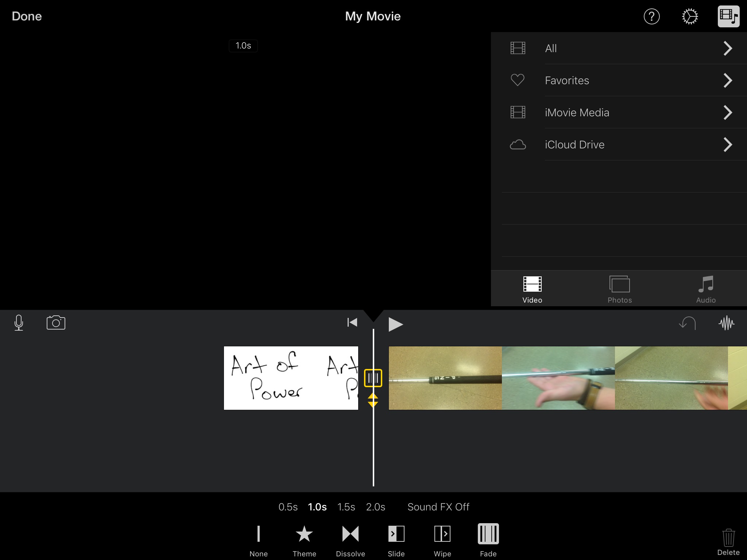Toggle the media library browser icon
The width and height of the screenshot is (747, 560).
(x=728, y=16)
